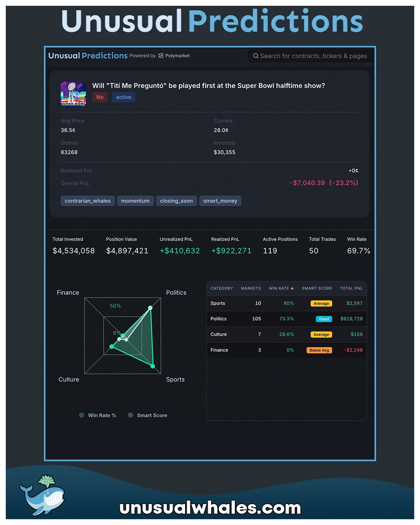Viewport: 420px width, 525px height.
Task: Select the contrarian_whales tag
Action: (x=88, y=201)
